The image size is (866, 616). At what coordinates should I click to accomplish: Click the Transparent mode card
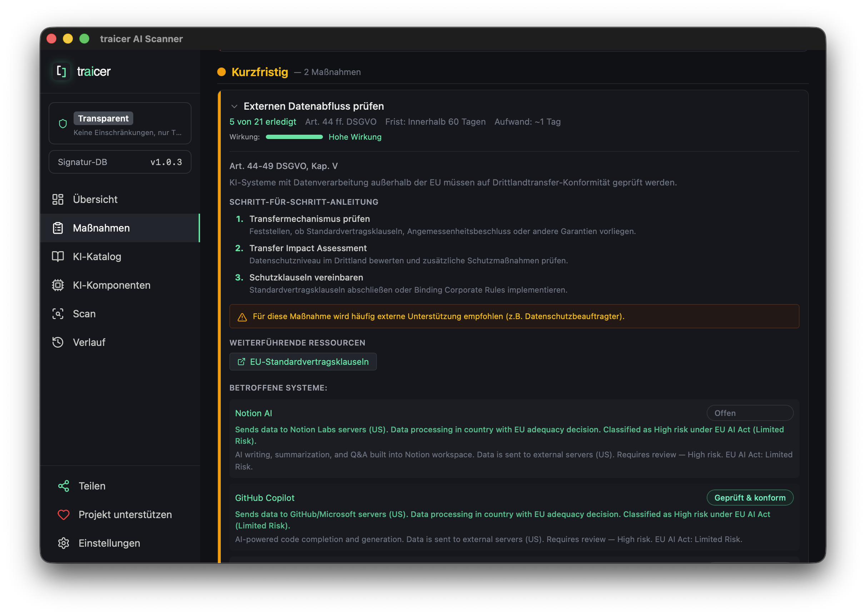(120, 123)
